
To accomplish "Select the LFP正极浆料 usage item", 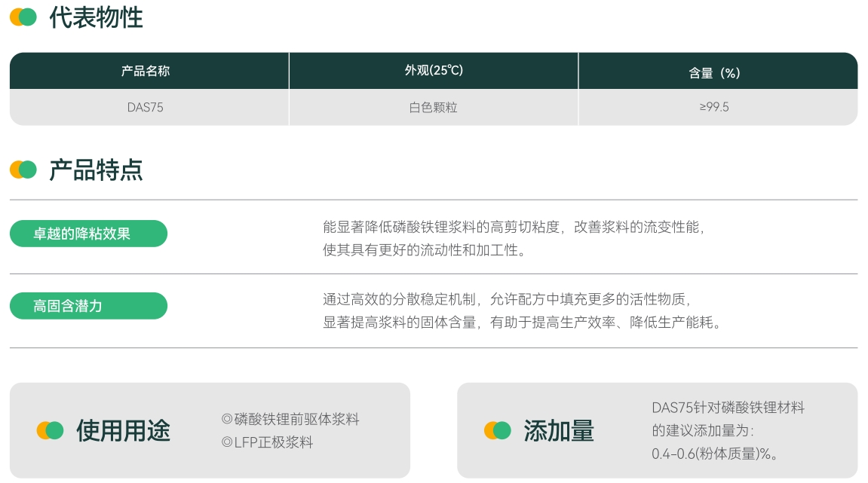I will pyautogui.click(x=267, y=442).
